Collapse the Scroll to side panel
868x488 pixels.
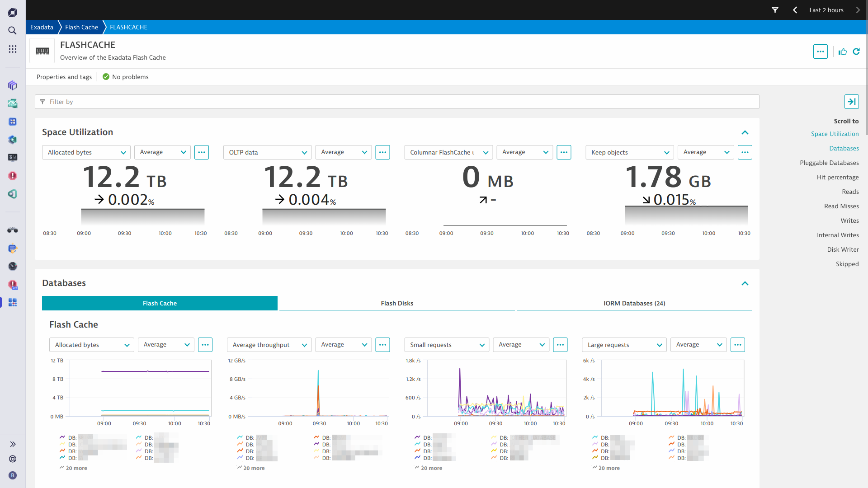[851, 102]
